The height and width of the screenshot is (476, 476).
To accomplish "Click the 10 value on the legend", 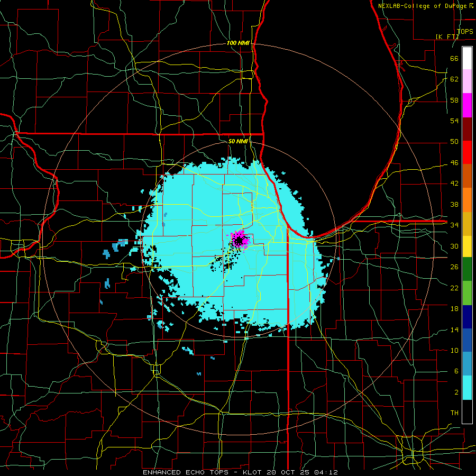I will (x=454, y=351).
